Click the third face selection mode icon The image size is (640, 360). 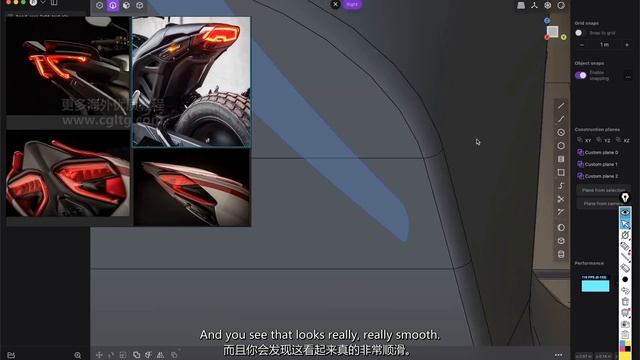click(x=127, y=5)
